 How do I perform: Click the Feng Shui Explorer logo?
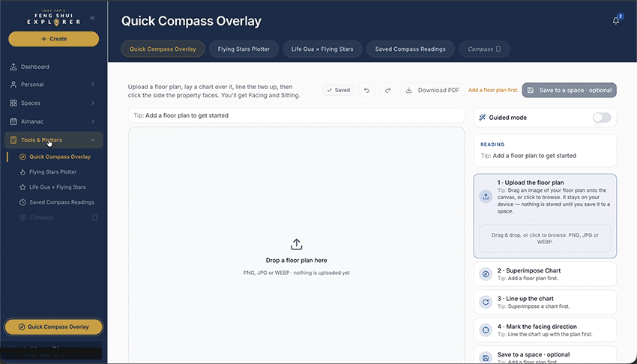coord(54,18)
